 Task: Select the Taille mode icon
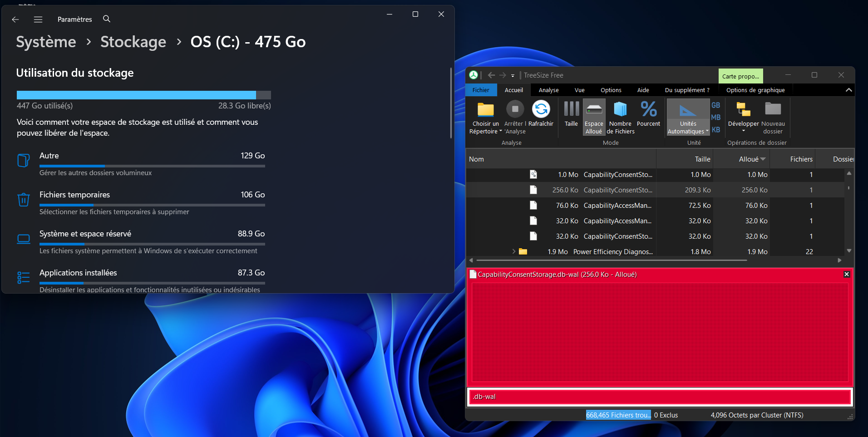(x=571, y=109)
